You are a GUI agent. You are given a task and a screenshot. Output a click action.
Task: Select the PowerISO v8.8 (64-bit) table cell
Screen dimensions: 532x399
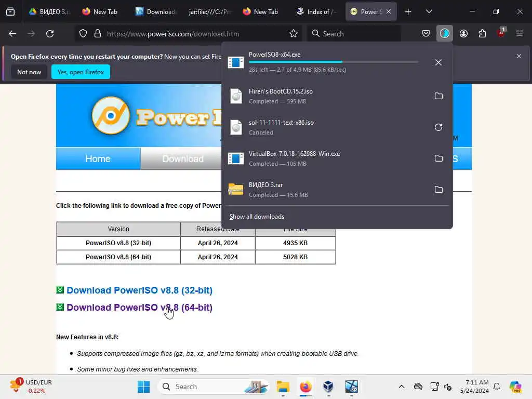tap(118, 257)
